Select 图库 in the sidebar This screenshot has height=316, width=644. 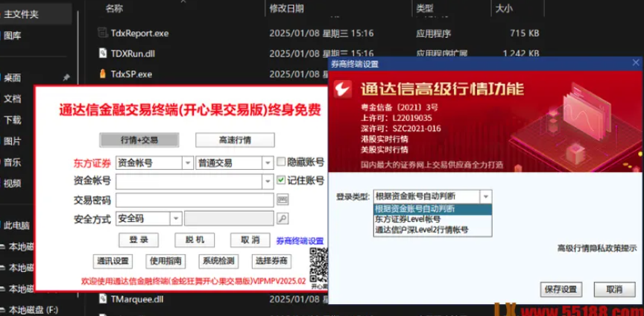tap(13, 36)
